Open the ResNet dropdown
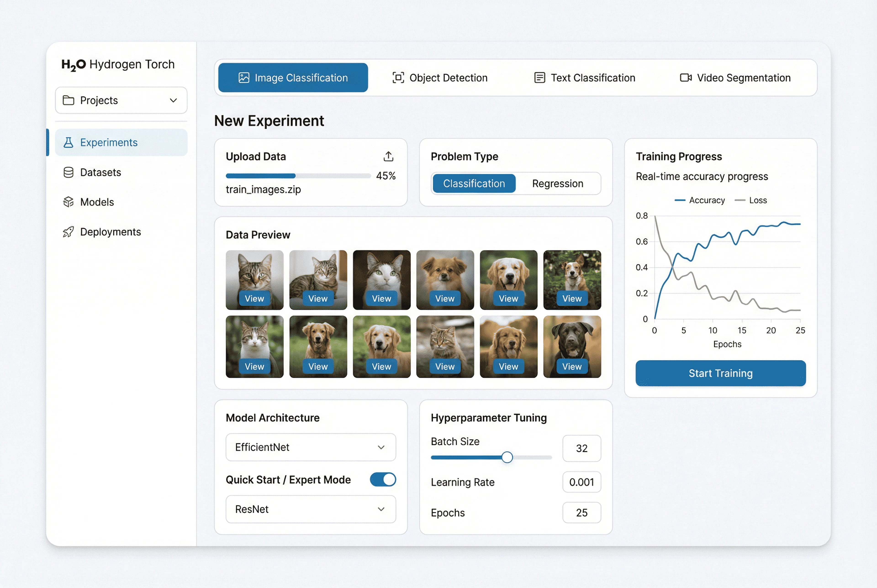877x588 pixels. coord(311,509)
